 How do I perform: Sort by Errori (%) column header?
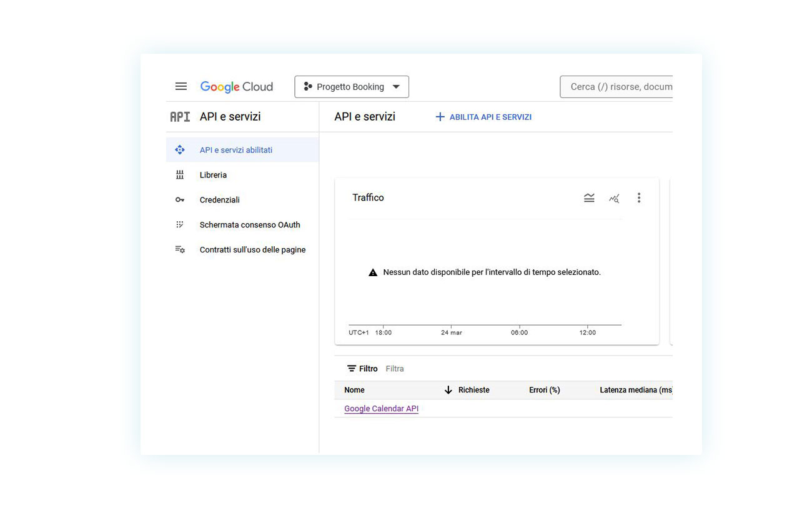(x=545, y=390)
